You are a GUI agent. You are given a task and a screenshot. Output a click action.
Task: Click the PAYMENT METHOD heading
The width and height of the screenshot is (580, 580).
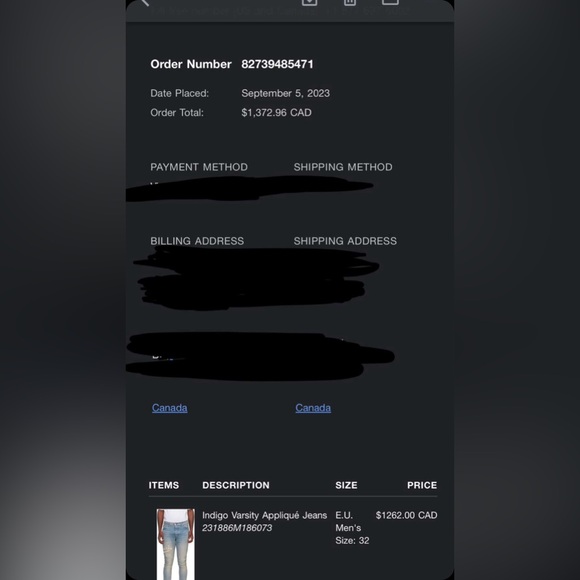199,167
